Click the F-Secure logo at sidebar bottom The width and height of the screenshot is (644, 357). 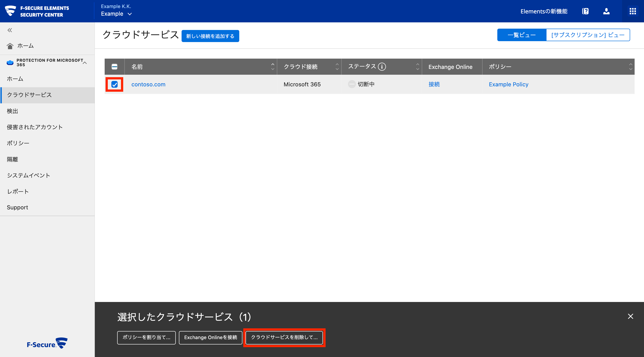pos(47,343)
